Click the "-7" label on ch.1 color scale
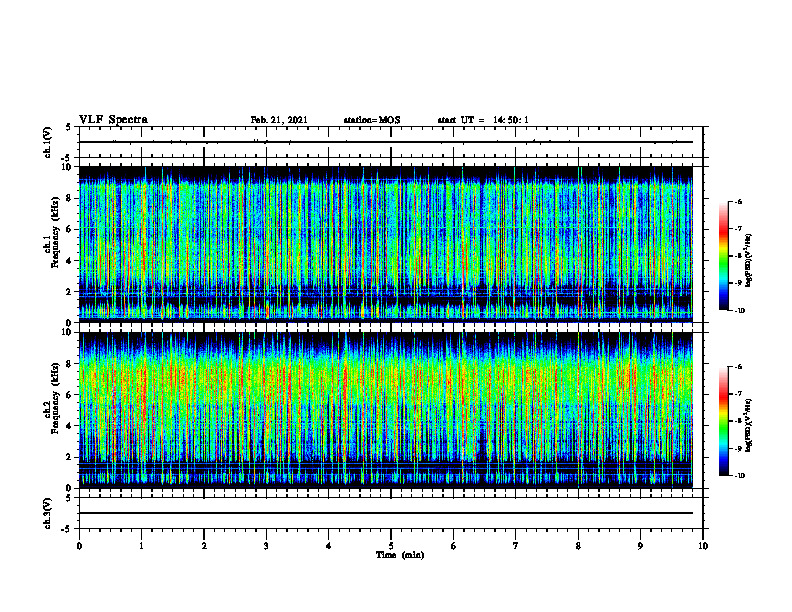Viewport: 792px width, 612px height. pos(738,229)
